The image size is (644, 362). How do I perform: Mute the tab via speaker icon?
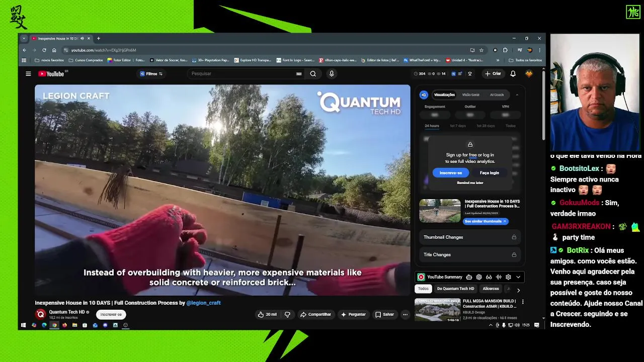82,38
